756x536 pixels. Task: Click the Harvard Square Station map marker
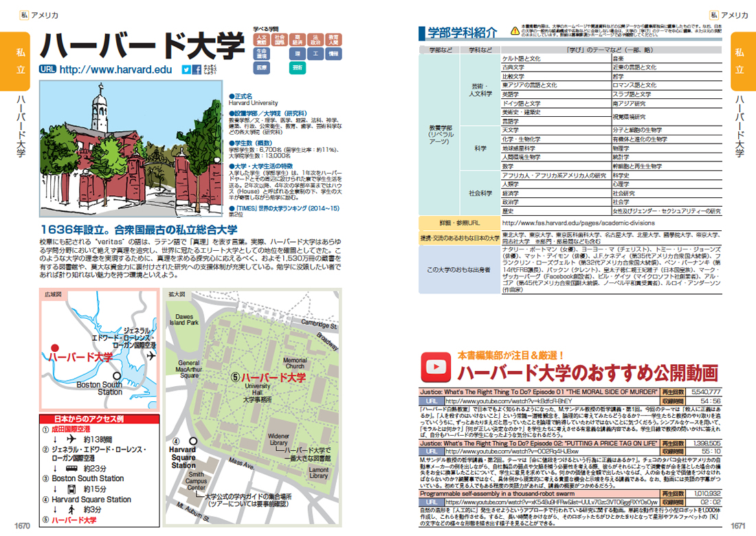click(x=194, y=443)
